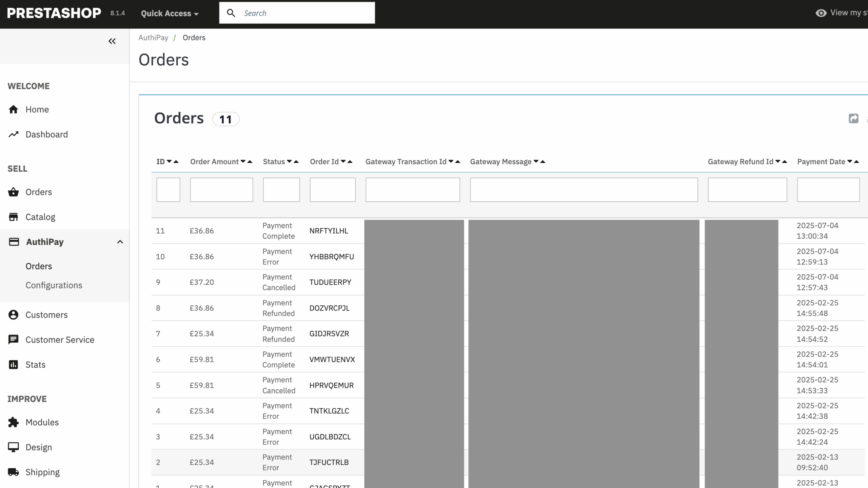This screenshot has width=868, height=488.
Task: Sort Order Amount descending with down arrow
Action: click(x=243, y=162)
